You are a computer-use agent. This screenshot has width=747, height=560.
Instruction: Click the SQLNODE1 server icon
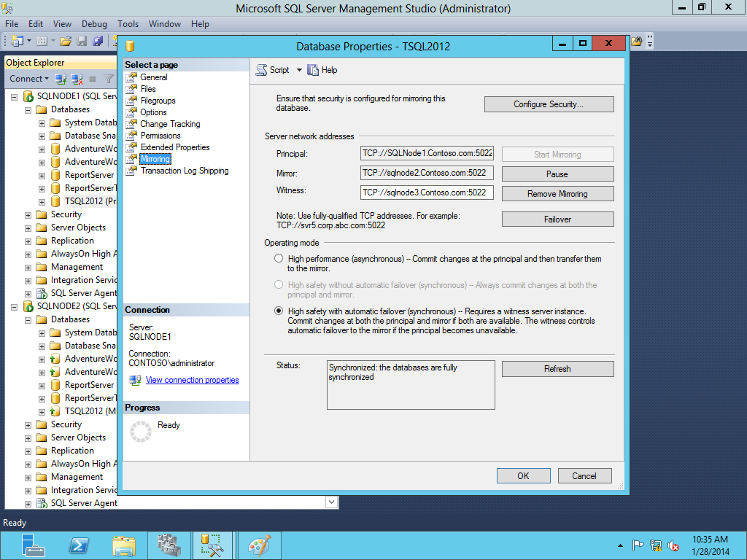[x=28, y=96]
